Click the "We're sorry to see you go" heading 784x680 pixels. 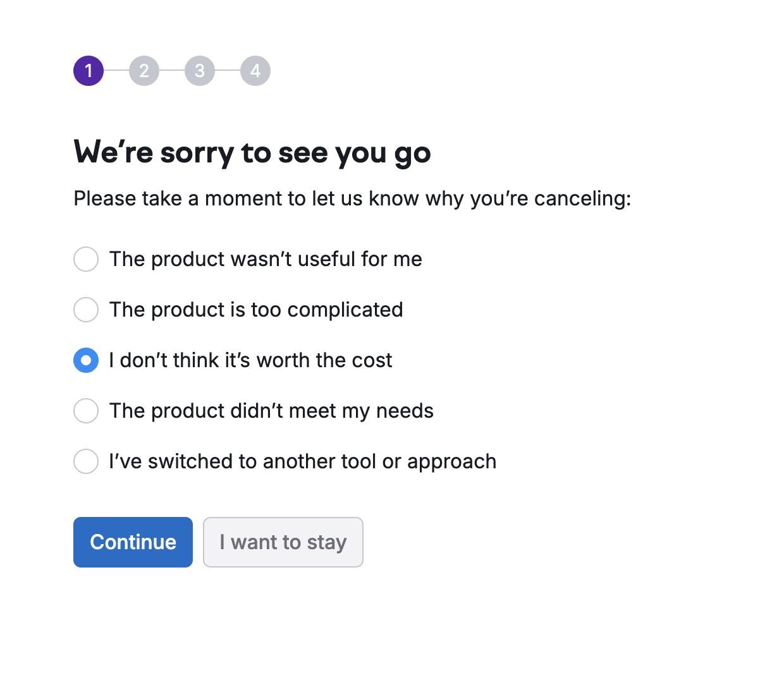click(x=252, y=153)
